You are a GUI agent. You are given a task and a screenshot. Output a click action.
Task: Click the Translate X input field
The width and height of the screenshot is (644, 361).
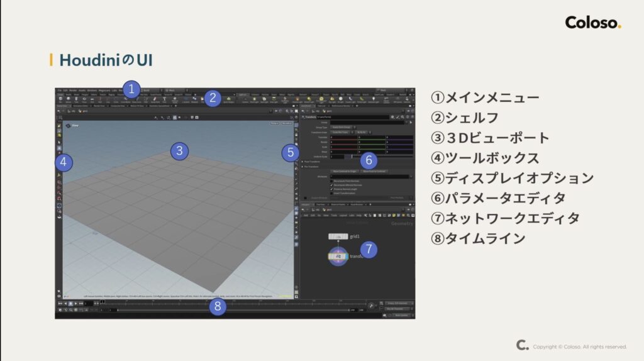pyautogui.click(x=343, y=137)
